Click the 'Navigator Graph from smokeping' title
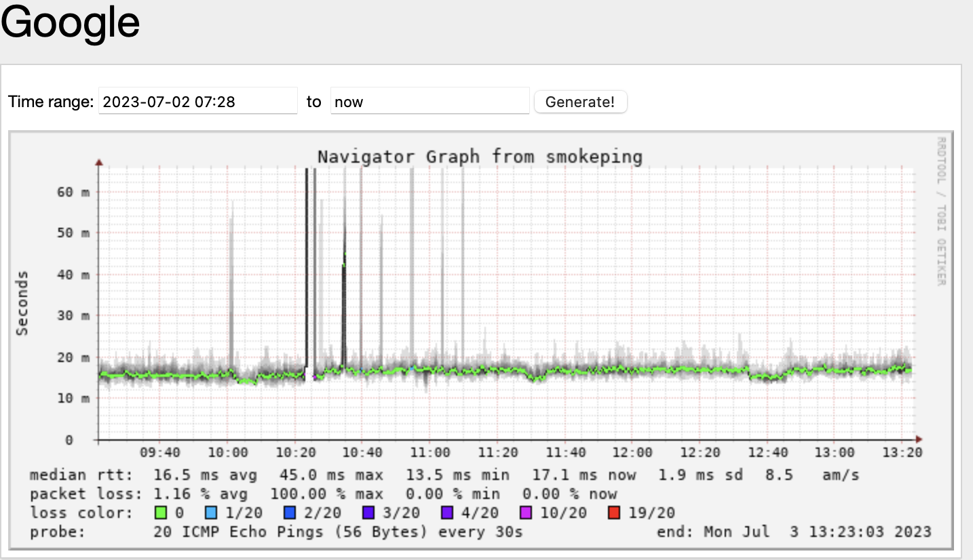This screenshot has width=973, height=560. tap(480, 157)
